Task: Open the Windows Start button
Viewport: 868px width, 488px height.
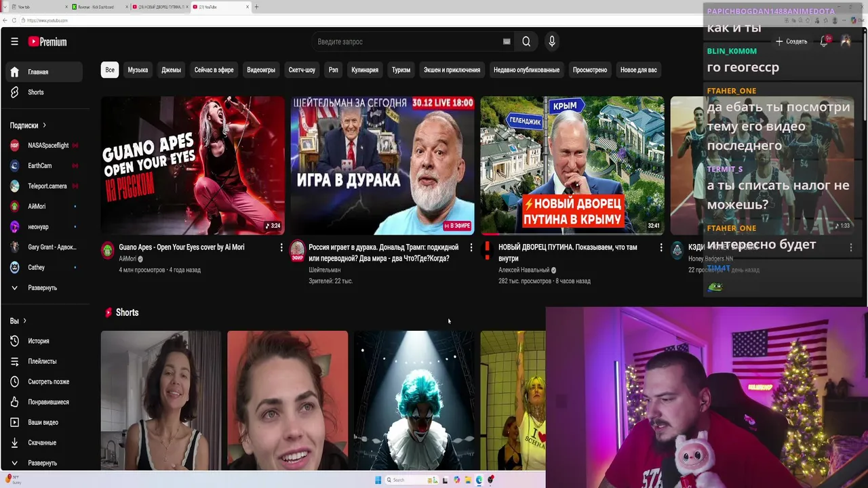Action: click(x=378, y=480)
